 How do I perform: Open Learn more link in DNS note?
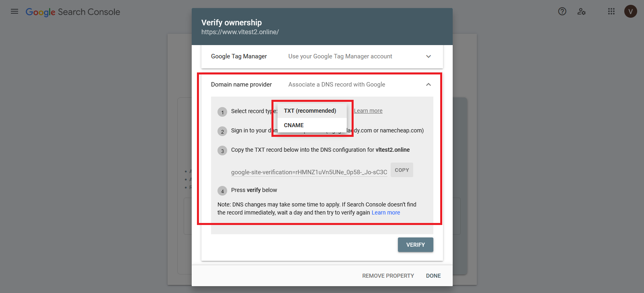386,213
